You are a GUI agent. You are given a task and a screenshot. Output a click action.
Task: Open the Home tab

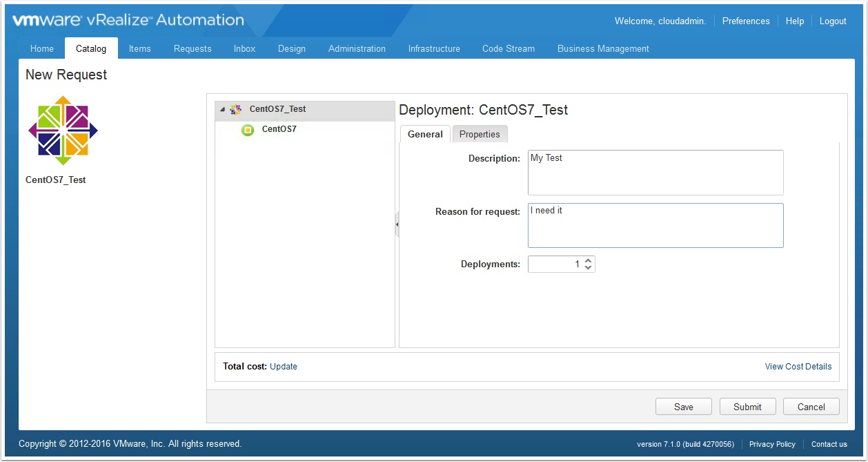click(42, 48)
